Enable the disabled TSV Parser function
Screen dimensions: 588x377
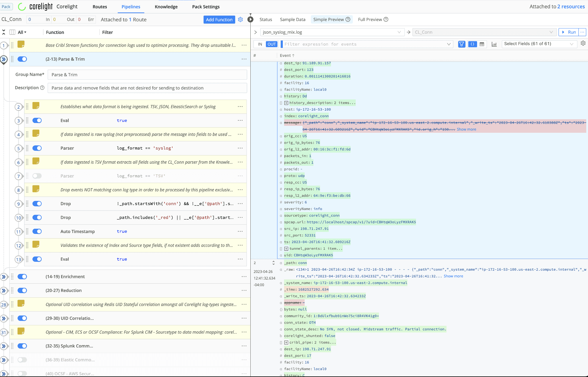coord(37,176)
